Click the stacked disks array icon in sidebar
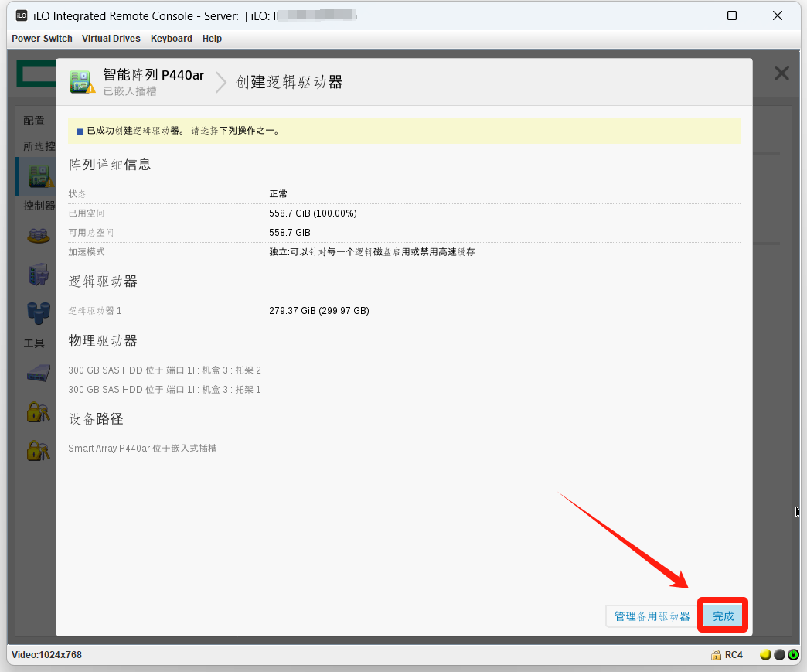 pyautogui.click(x=37, y=235)
